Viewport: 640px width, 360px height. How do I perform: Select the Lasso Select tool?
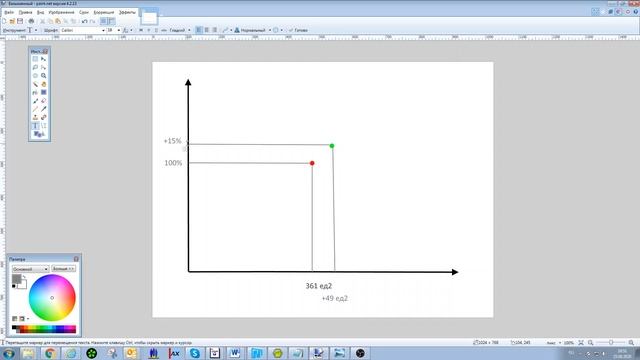[35, 67]
